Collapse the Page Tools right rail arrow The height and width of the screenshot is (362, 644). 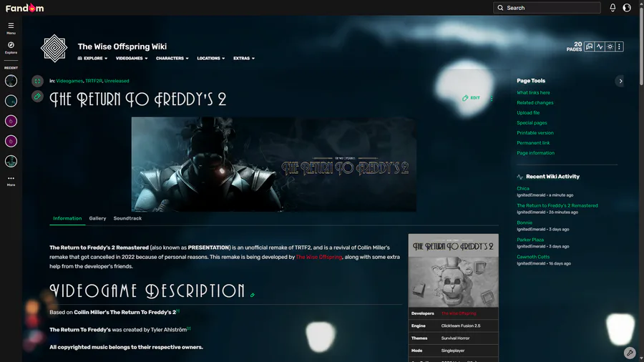[x=620, y=82]
